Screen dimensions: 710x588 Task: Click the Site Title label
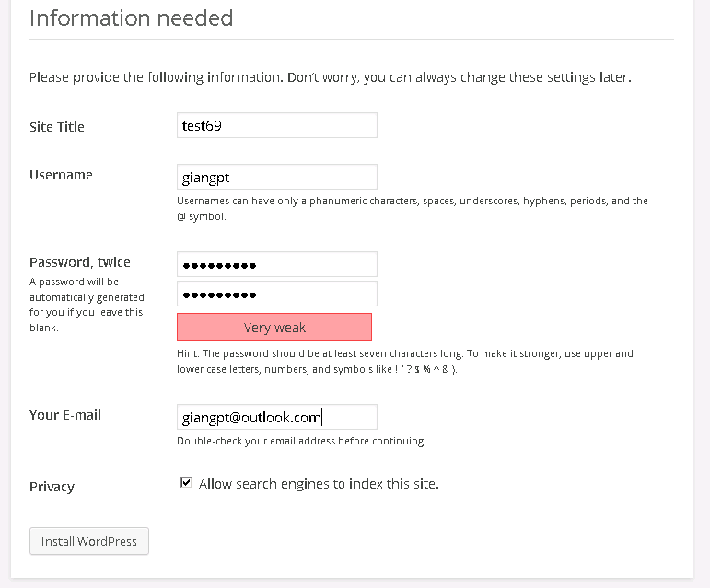click(57, 127)
